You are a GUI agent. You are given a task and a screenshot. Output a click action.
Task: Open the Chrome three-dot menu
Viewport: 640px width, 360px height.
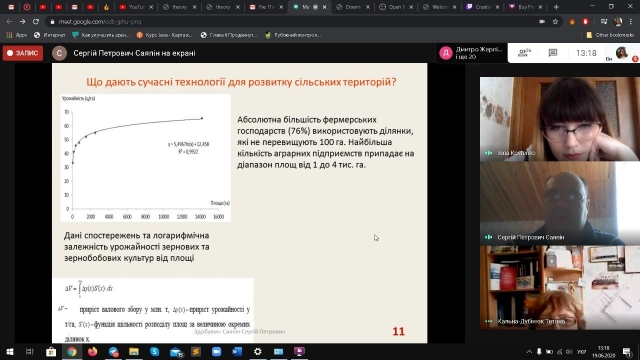[x=631, y=21]
